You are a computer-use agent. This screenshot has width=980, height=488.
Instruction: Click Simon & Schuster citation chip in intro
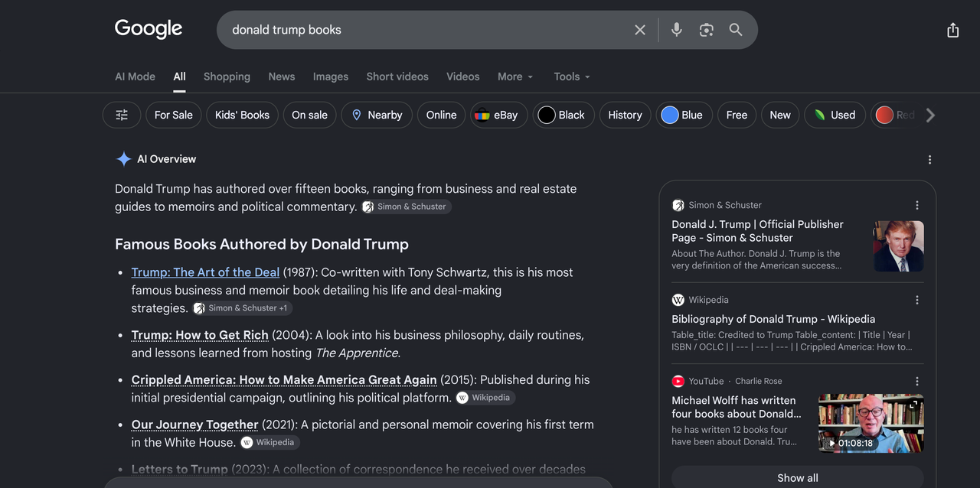coord(405,207)
